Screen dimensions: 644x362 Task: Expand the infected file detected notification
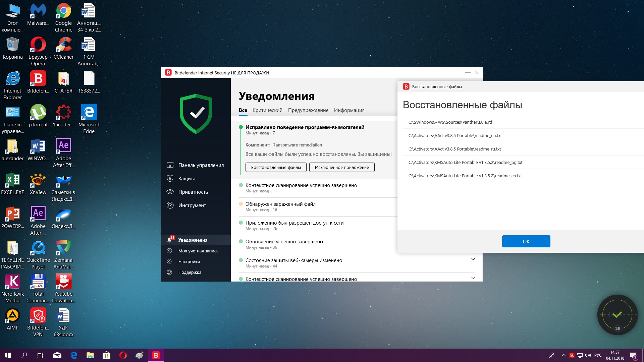[280, 204]
